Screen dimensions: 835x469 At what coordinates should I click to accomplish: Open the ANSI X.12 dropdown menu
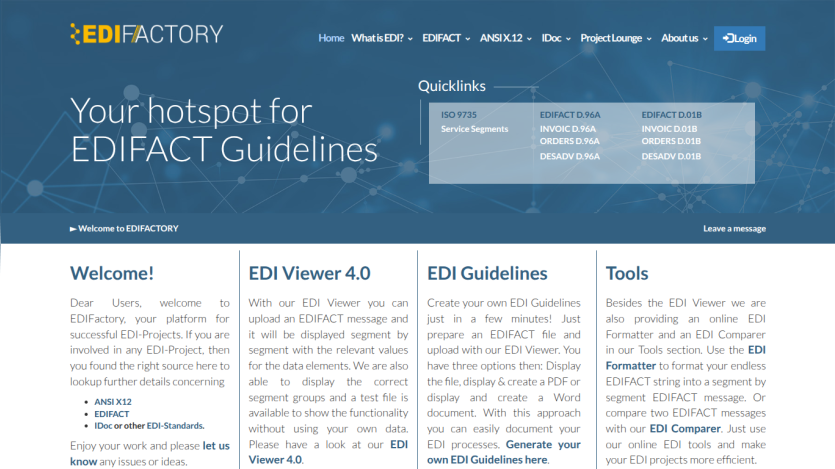tap(506, 38)
